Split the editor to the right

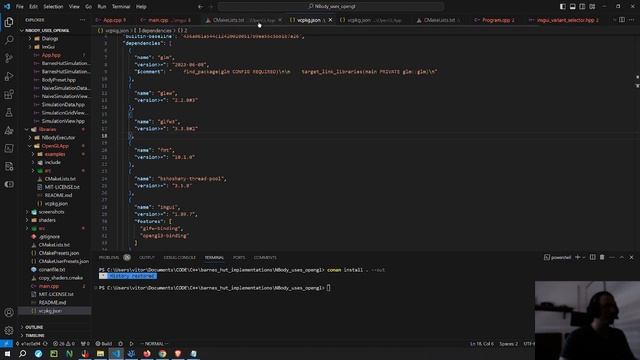pos(622,20)
